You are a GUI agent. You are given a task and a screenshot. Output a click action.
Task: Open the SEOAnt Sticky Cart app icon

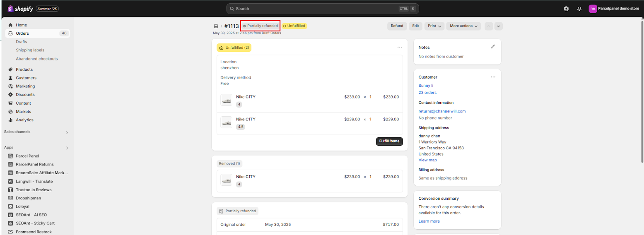(x=10, y=223)
